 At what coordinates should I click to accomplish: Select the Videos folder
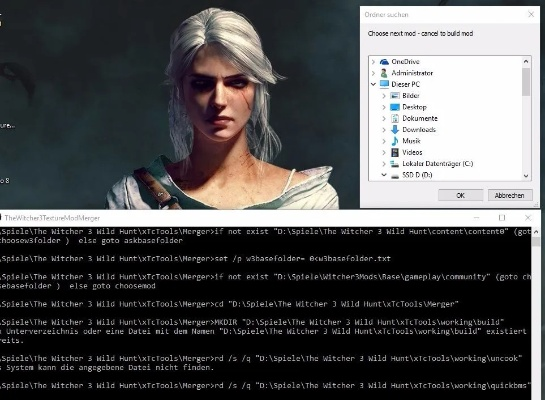tap(412, 152)
